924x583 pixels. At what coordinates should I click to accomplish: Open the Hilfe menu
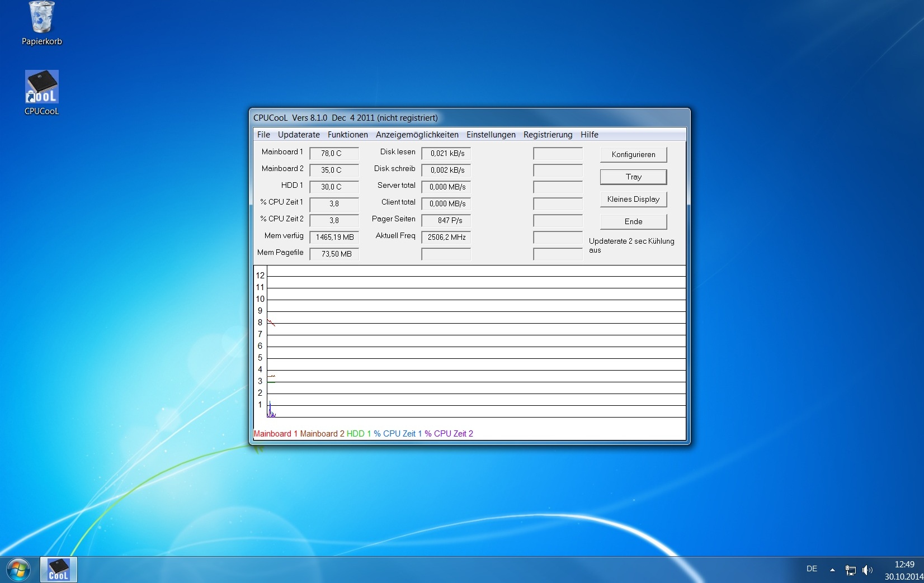pos(589,135)
